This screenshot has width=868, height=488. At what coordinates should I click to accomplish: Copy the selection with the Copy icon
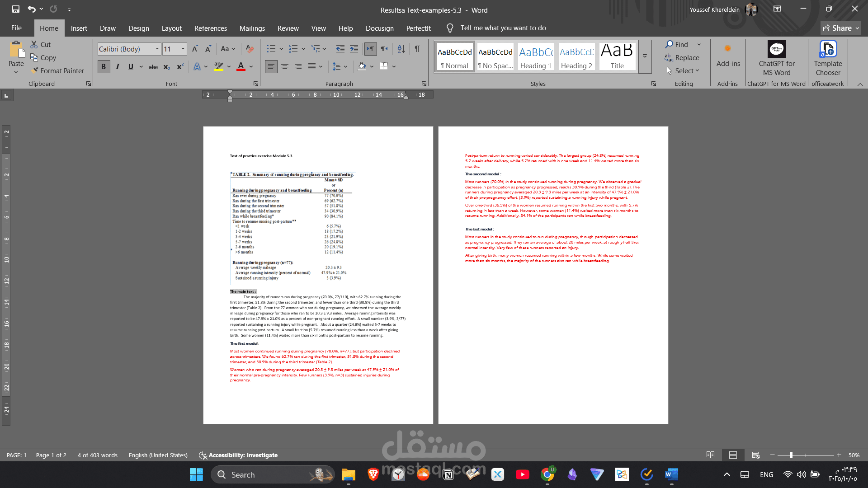click(x=34, y=57)
